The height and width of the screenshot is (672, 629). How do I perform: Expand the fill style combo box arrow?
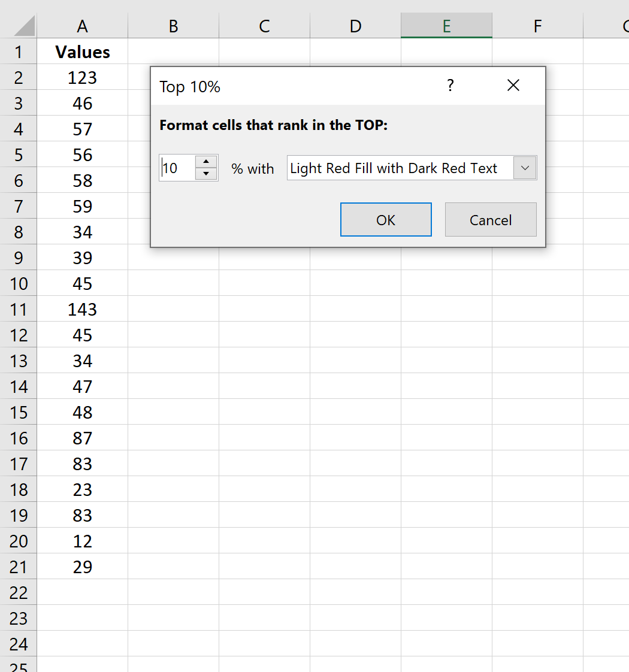pos(525,168)
